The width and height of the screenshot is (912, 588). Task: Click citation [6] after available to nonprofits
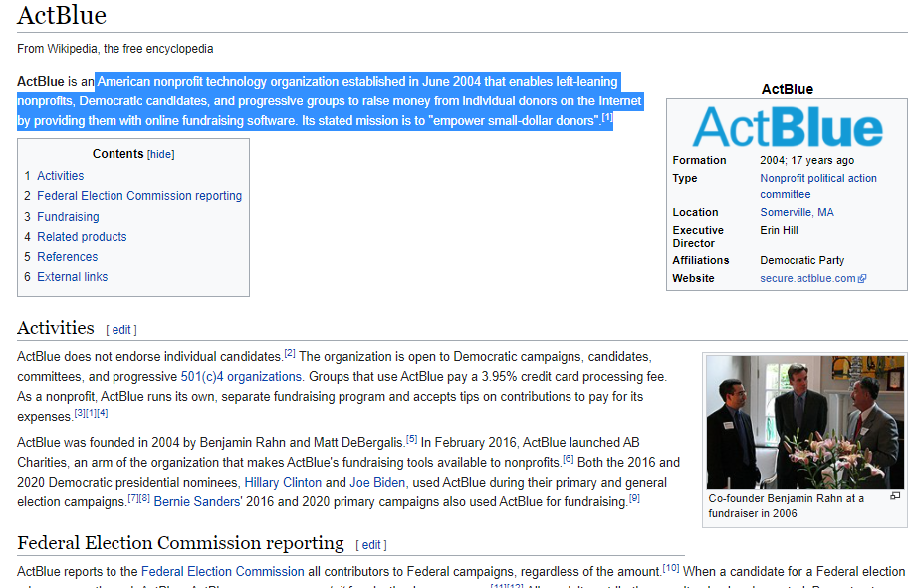(569, 459)
